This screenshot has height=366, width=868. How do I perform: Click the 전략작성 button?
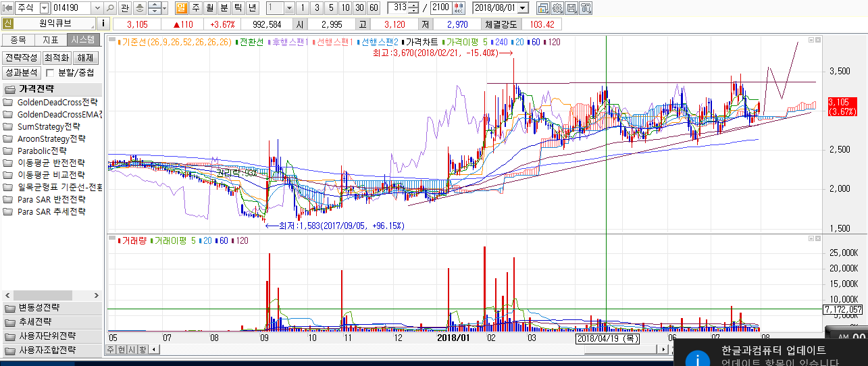(21, 57)
